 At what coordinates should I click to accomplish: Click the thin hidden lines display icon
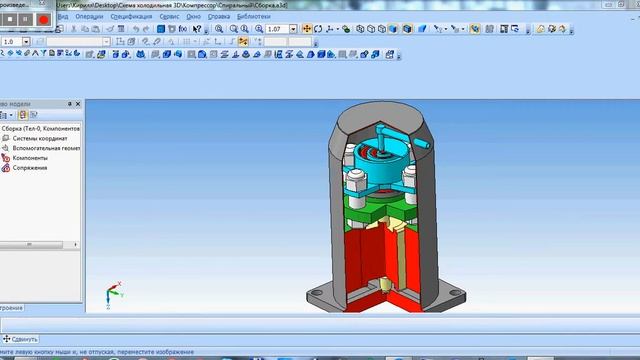pos(382,29)
